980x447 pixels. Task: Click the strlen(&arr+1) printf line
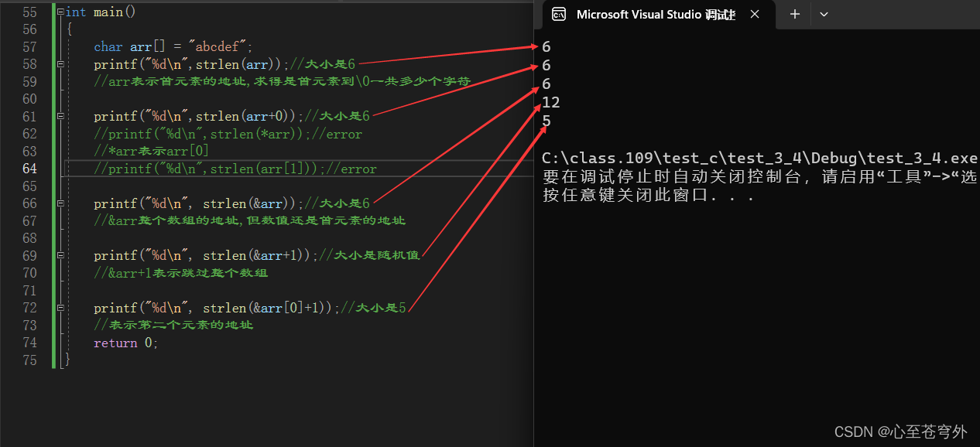click(205, 256)
